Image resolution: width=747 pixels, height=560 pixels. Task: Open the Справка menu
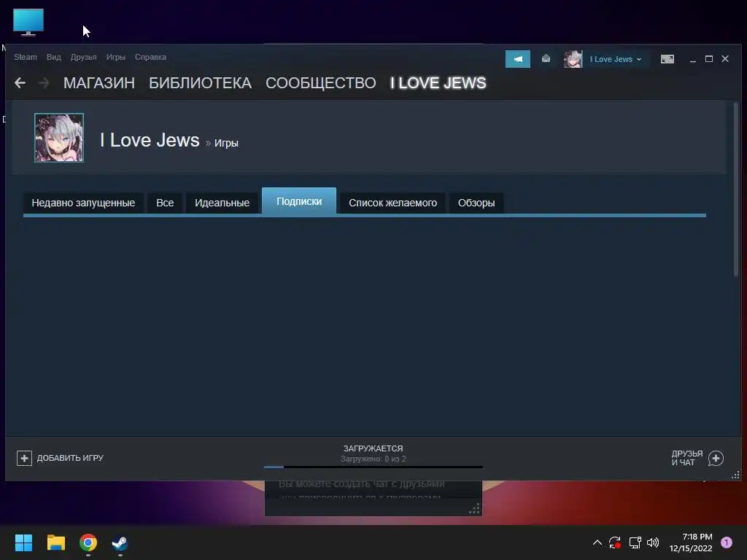(x=150, y=57)
